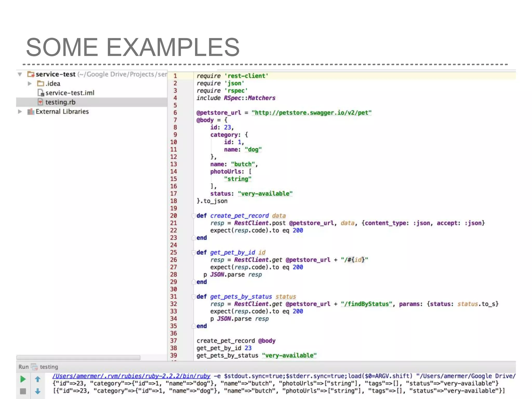This screenshot has height=399, width=532.
Task: Click line number 20 in gutter
Action: pyautogui.click(x=174, y=216)
